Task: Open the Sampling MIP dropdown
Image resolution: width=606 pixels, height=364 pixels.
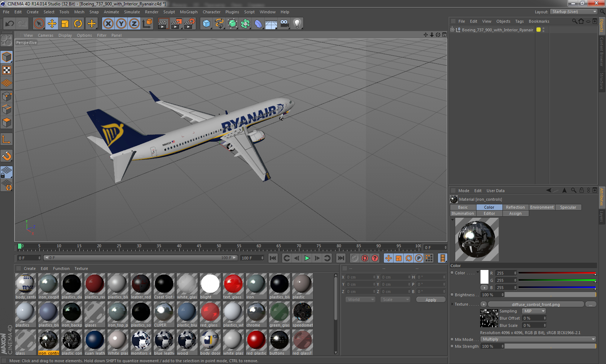Action: [x=534, y=311]
